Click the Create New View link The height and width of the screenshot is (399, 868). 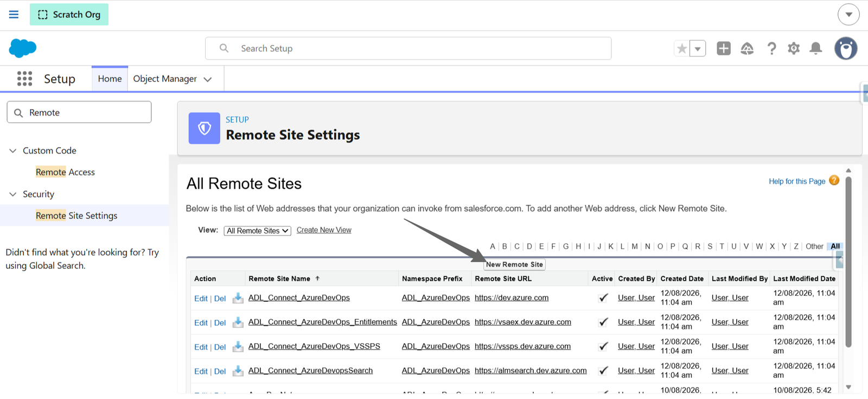click(x=324, y=230)
